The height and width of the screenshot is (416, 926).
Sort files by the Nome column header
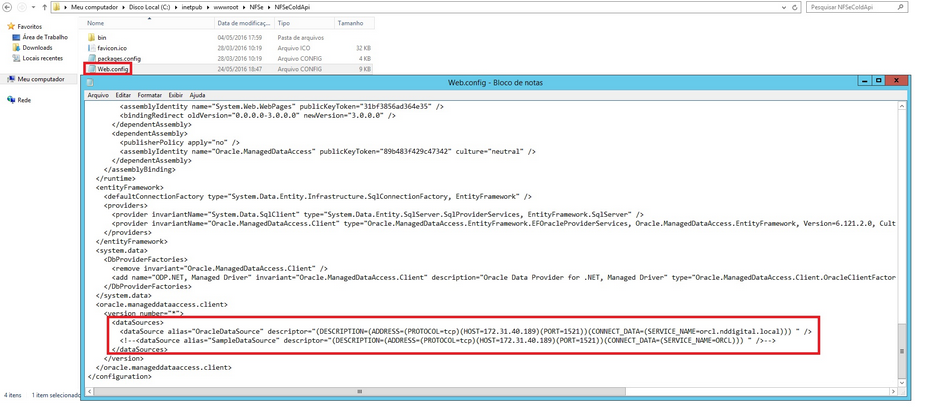pyautogui.click(x=95, y=21)
